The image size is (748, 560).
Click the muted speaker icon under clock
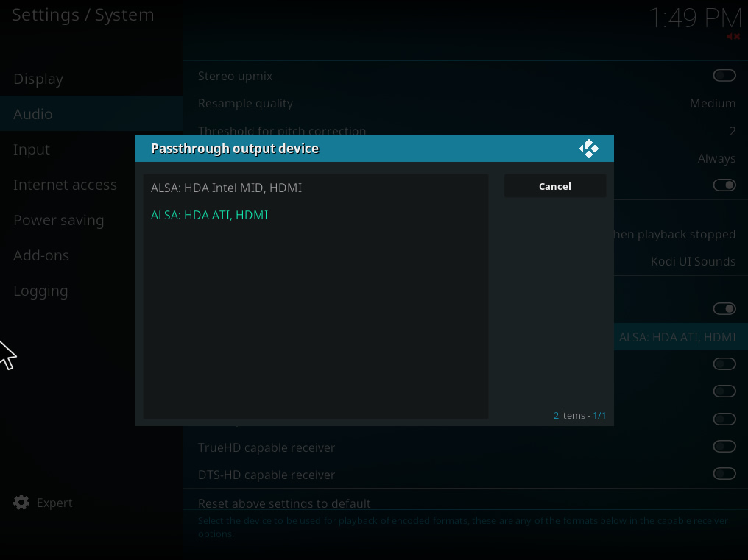[x=733, y=37]
